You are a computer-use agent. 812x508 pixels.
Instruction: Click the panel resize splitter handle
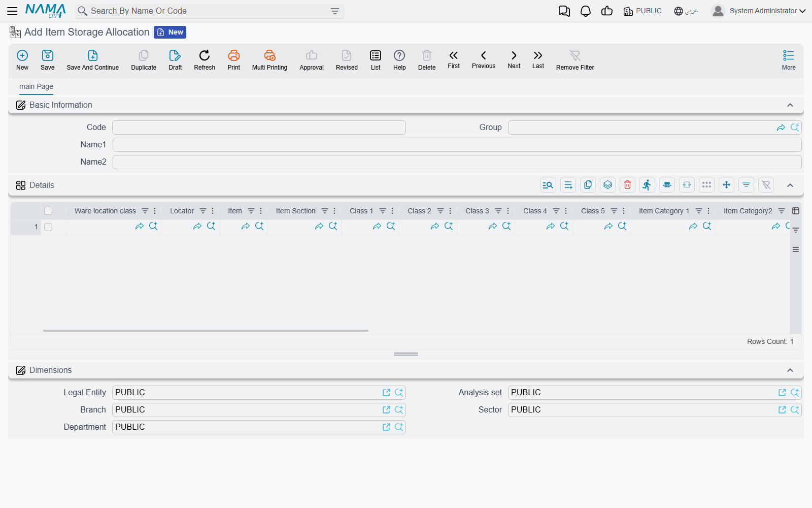406,354
